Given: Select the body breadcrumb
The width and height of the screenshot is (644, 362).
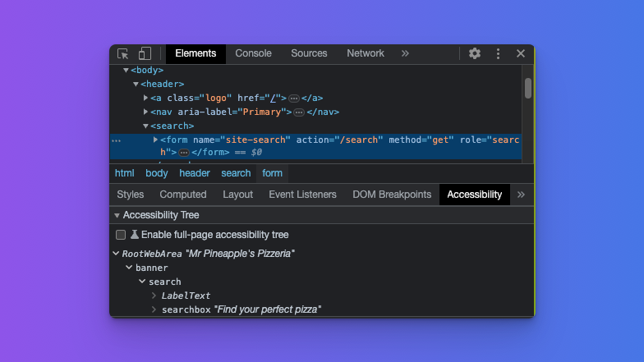Looking at the screenshot, I should [157, 173].
